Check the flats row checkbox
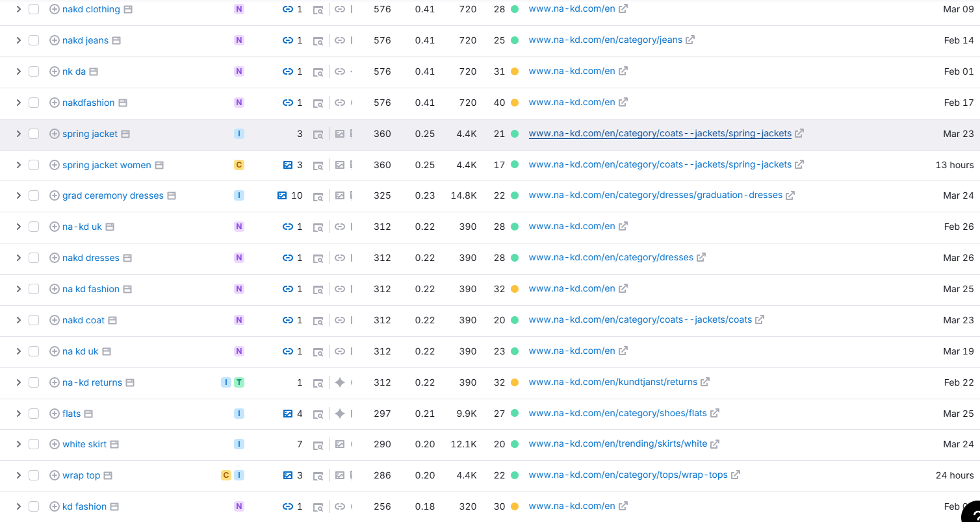This screenshot has height=522, width=980. [x=34, y=414]
